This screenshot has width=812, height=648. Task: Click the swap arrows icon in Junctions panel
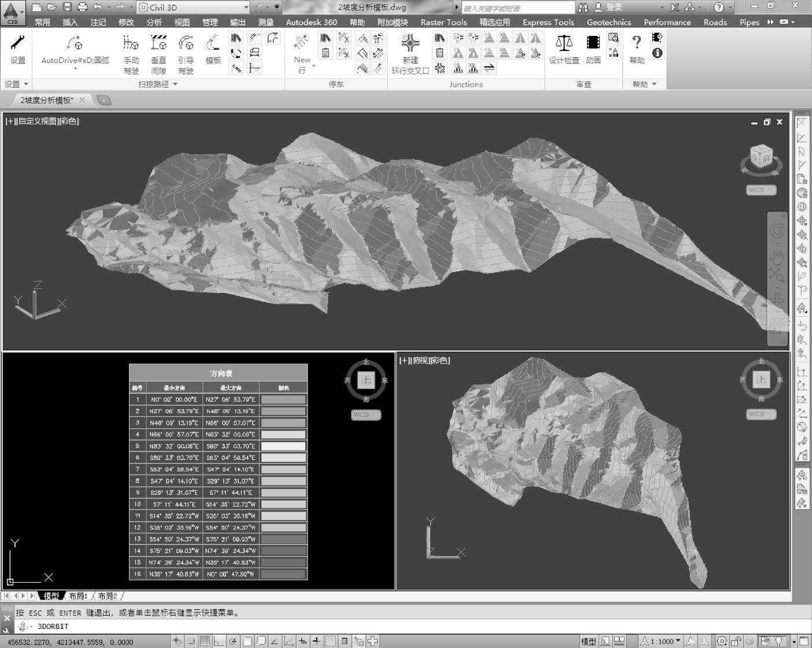(489, 68)
